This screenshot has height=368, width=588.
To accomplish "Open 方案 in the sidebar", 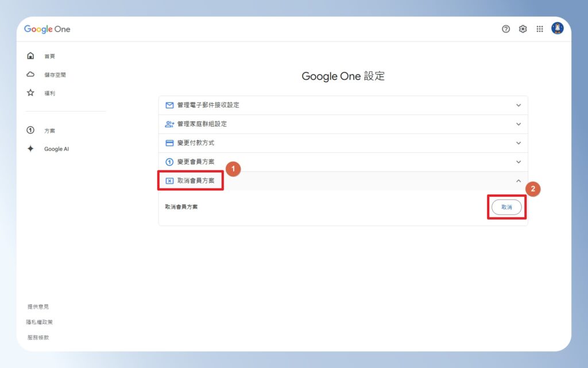I will (49, 131).
